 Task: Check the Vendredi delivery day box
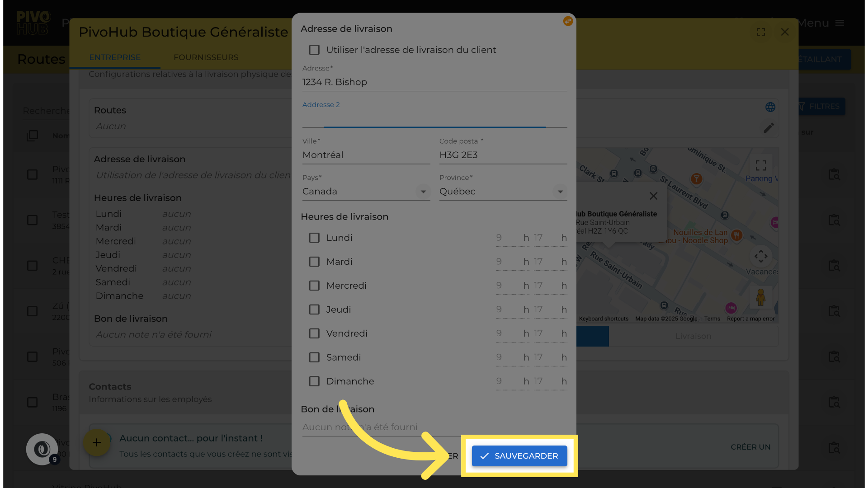click(314, 333)
